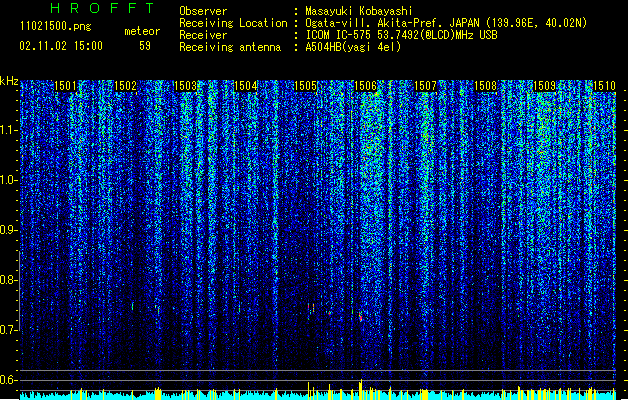Click the 0.7 kHz axis tick label
Screen dimensions: 629x400
click(x=8, y=330)
